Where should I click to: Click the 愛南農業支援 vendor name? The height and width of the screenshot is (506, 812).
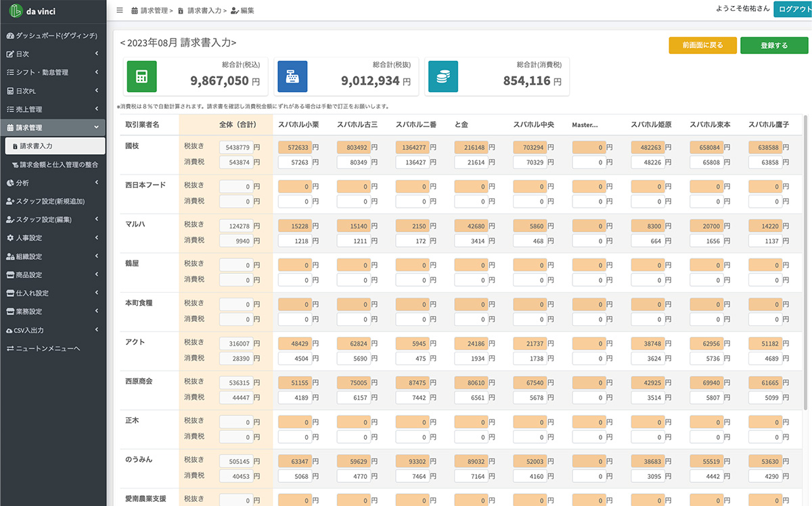(x=145, y=499)
